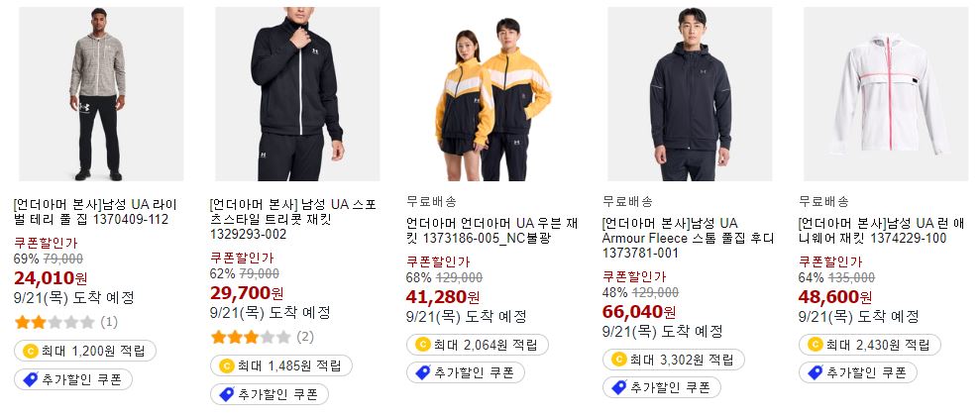Screen dimensions: 980x416
Task: Click the blue coupon tag icon under 24,010원 item
Action: [x=31, y=379]
